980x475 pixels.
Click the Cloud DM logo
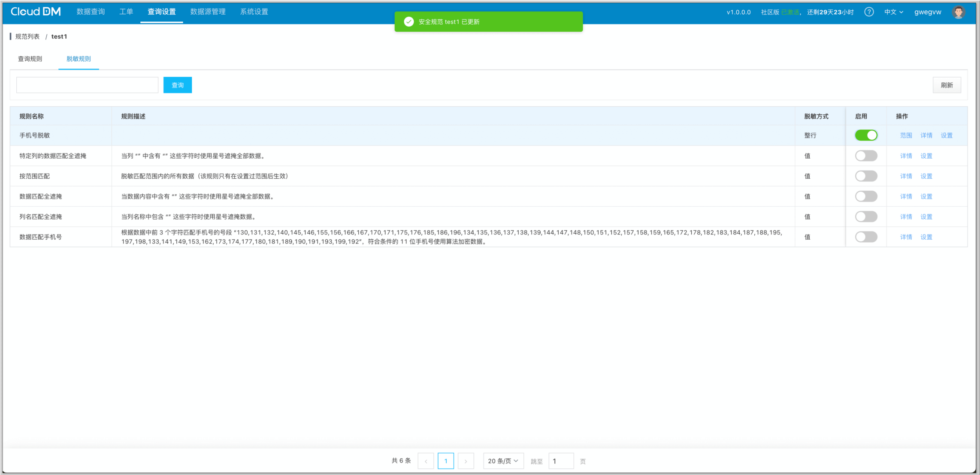pos(36,12)
